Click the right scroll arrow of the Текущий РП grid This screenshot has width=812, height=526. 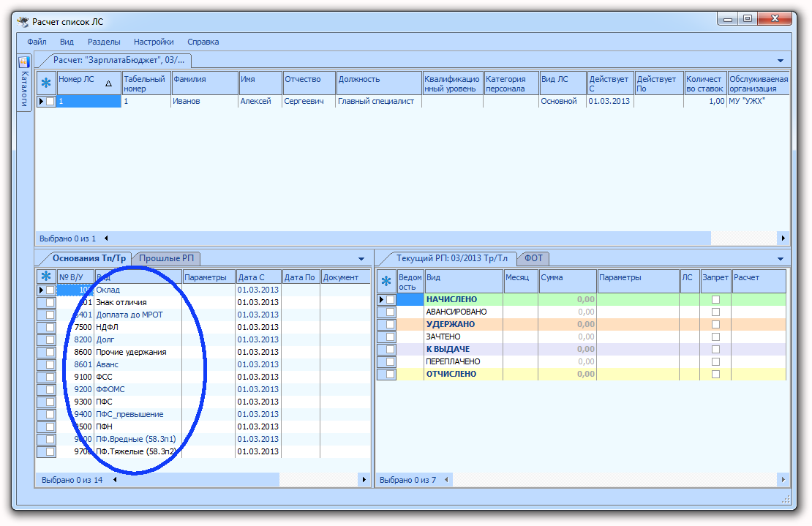click(x=783, y=479)
